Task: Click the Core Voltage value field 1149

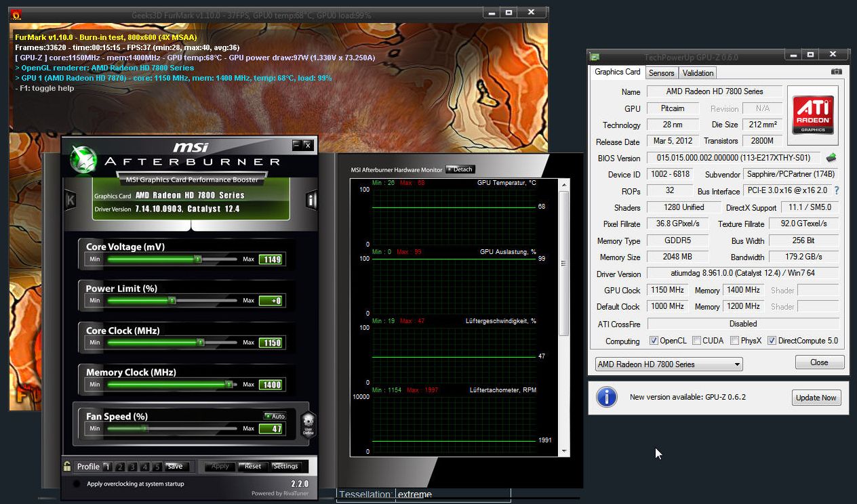Action: tap(271, 259)
